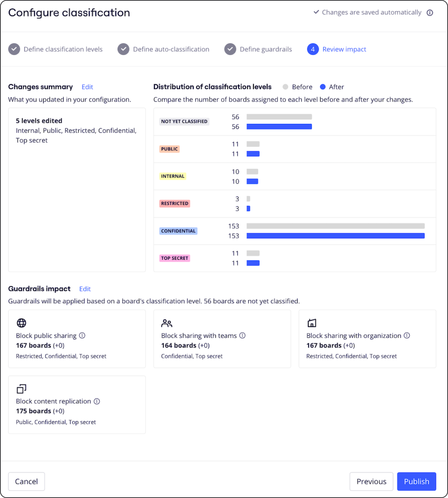Image resolution: width=448 pixels, height=498 pixels.
Task: Click the content replication copy icon
Action: (x=21, y=389)
